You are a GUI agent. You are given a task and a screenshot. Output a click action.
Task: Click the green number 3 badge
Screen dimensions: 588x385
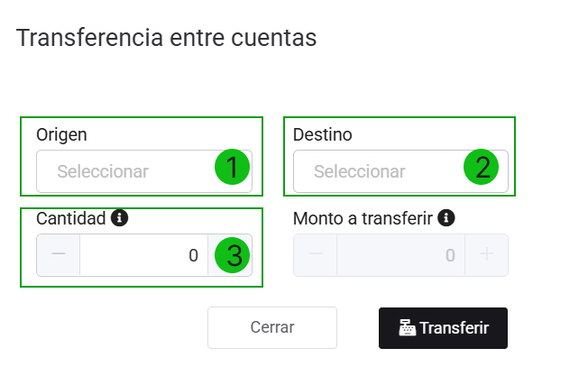(233, 255)
